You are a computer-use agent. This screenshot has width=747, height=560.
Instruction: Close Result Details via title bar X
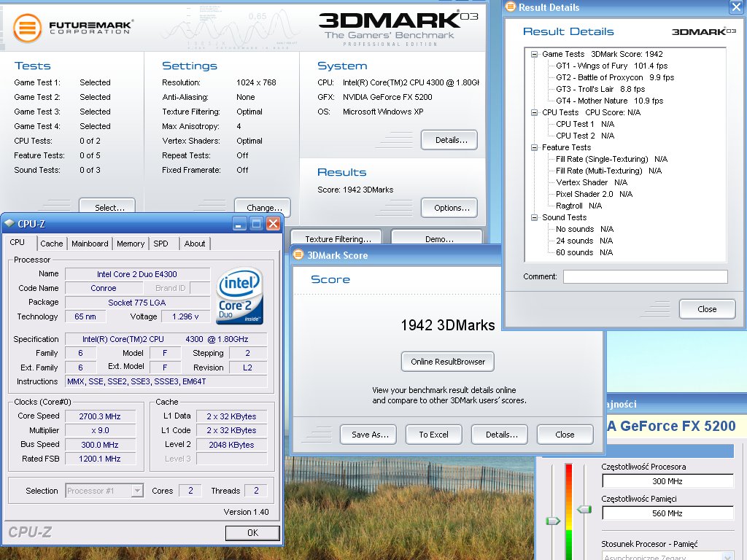[x=736, y=6]
